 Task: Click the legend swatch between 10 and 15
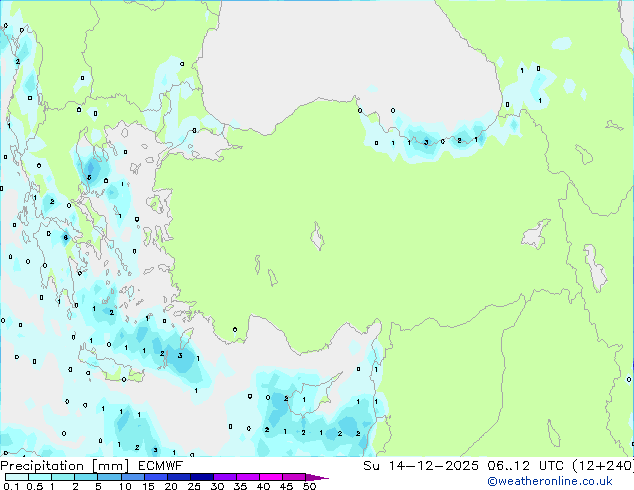pos(132,477)
